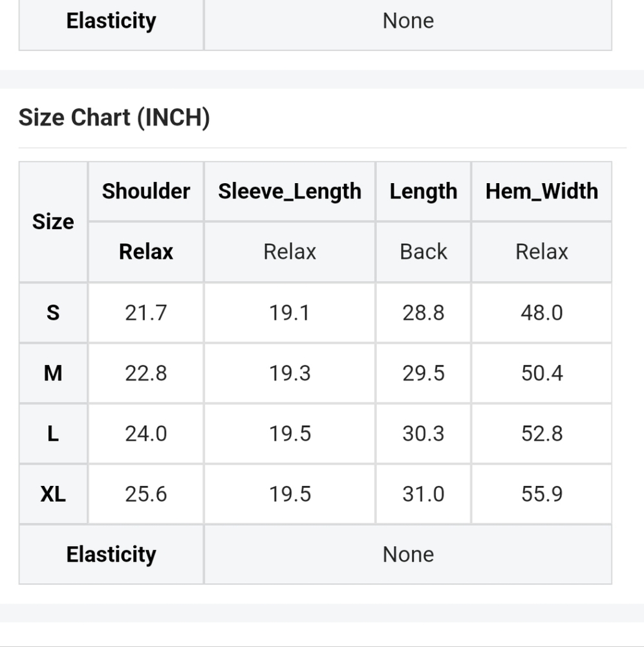
Task: Click the 50.4 hem width value
Action: pyautogui.click(x=542, y=373)
